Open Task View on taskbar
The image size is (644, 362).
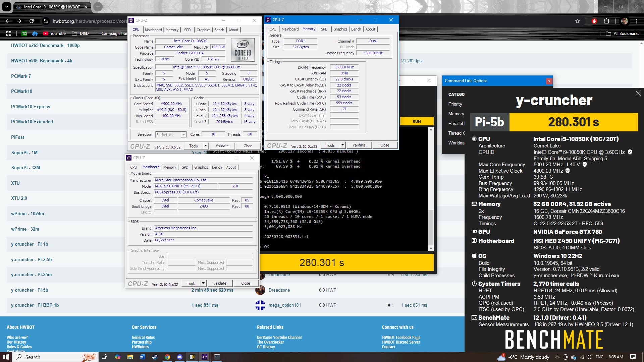click(x=104, y=357)
